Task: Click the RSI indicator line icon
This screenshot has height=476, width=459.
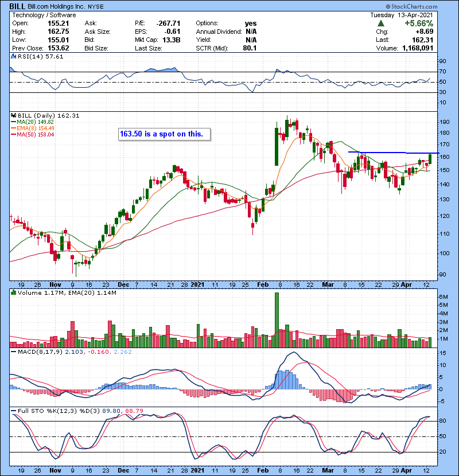Action: click(x=14, y=56)
